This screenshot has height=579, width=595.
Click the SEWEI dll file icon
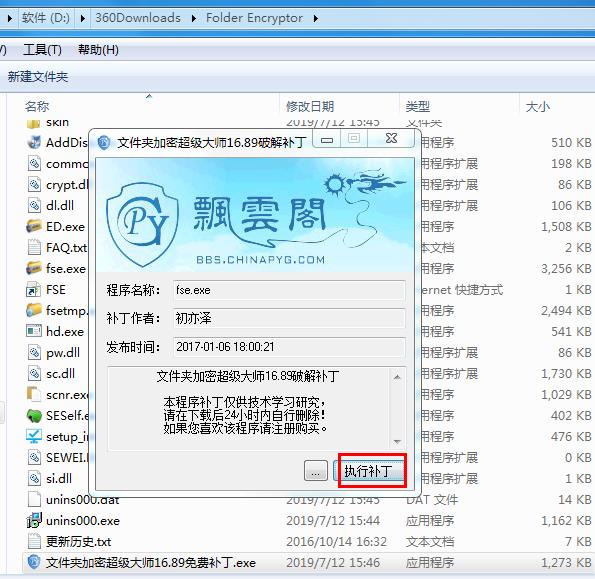tap(34, 458)
